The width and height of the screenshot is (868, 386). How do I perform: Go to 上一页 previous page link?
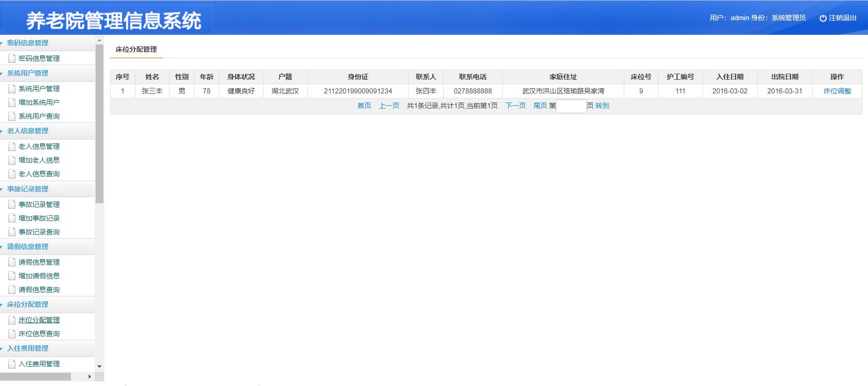389,106
